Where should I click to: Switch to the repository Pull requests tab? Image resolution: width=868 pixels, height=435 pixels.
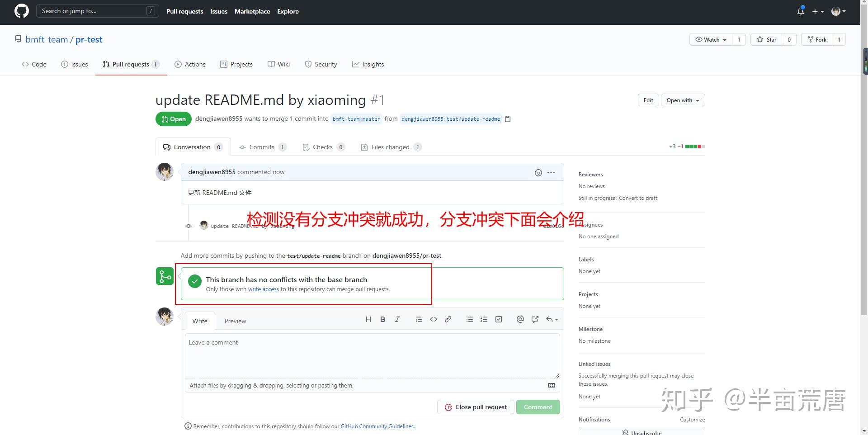[131, 64]
